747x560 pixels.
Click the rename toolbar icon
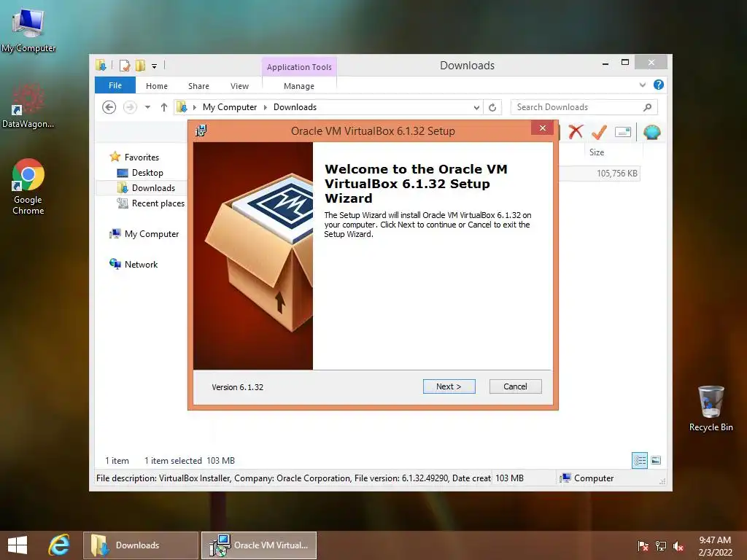[623, 132]
